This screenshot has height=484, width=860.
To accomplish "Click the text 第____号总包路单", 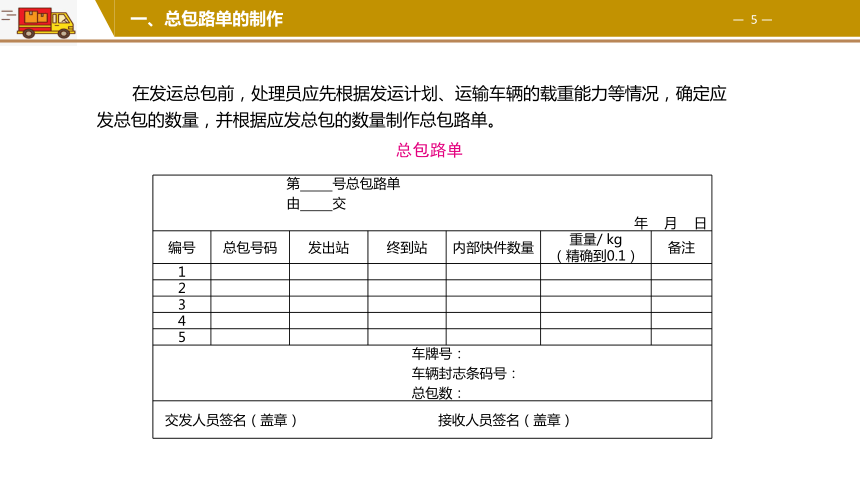I will pyautogui.click(x=343, y=184).
